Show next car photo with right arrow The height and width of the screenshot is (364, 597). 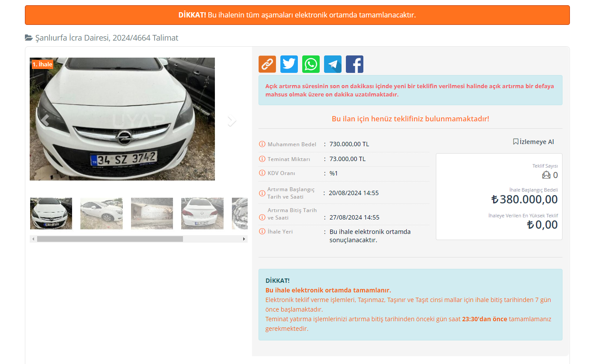pos(232,122)
